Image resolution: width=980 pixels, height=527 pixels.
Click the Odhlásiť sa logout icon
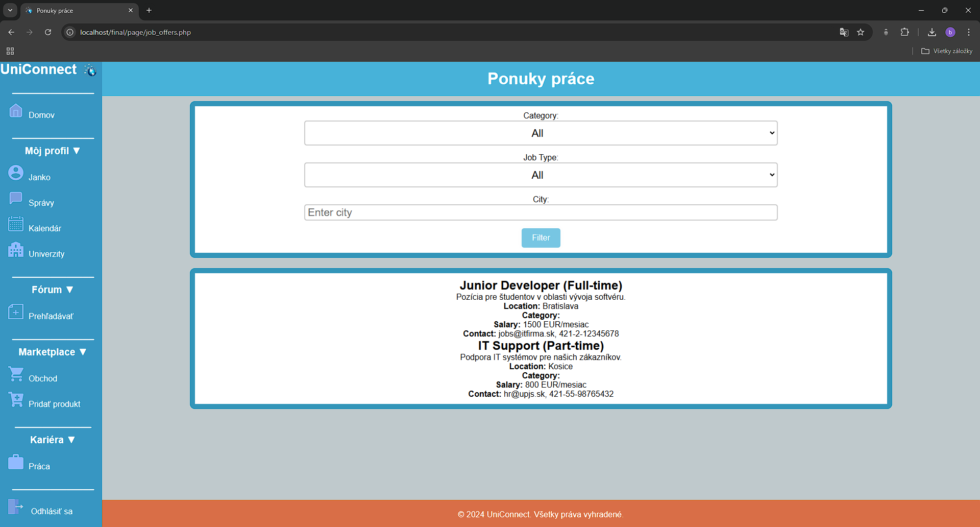coord(16,507)
